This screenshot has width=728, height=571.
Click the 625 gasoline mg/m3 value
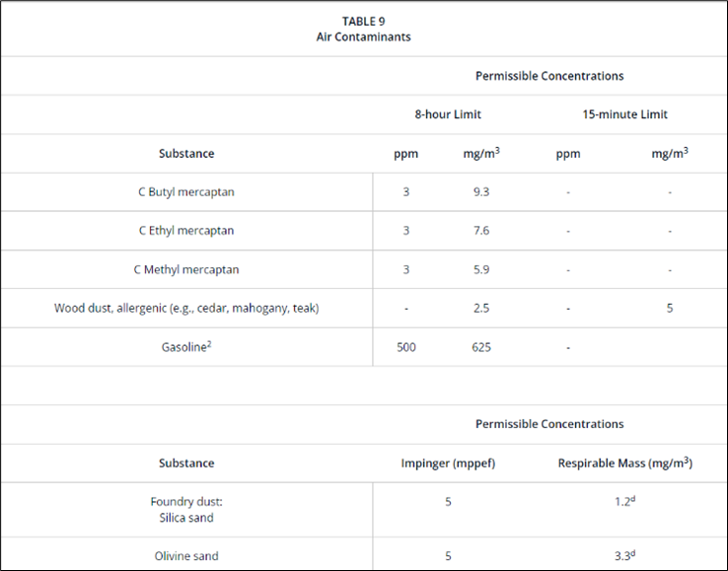click(481, 347)
